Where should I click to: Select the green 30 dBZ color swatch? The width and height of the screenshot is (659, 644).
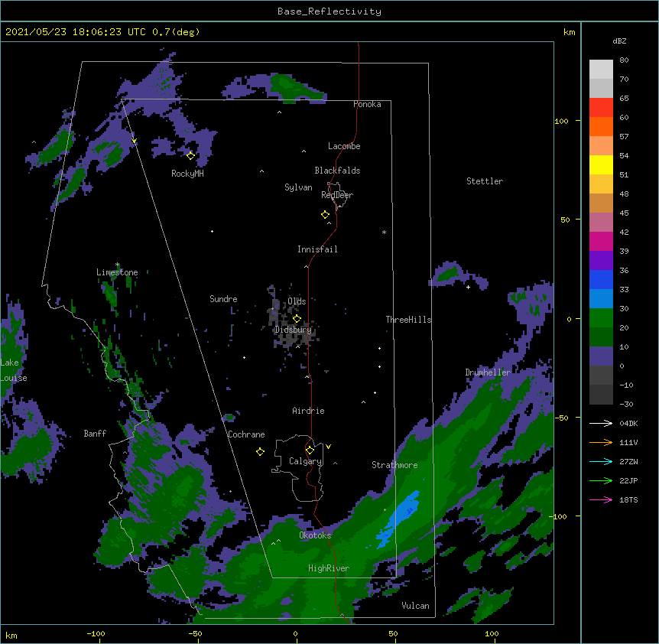pyautogui.click(x=601, y=318)
